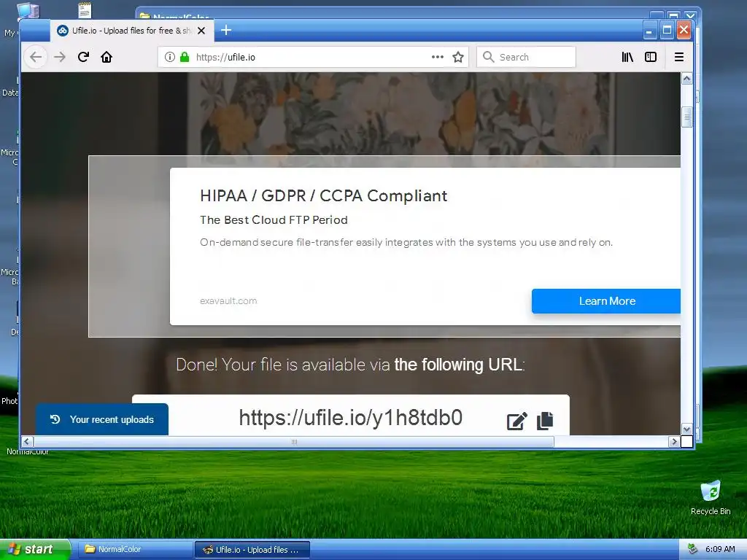Click the address bar showing https://ufile.io
The height and width of the screenshot is (560, 747).
(x=313, y=57)
